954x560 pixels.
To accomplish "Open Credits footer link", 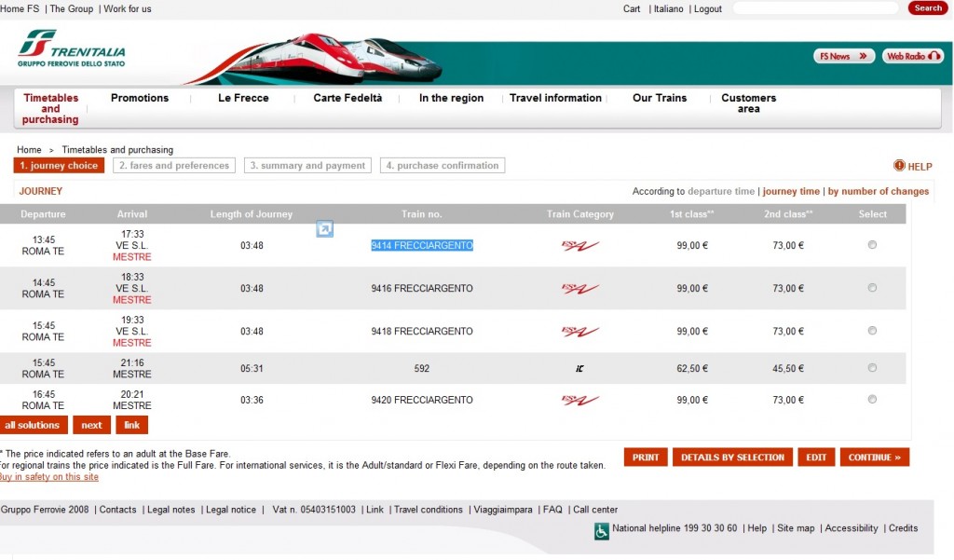I will [903, 528].
